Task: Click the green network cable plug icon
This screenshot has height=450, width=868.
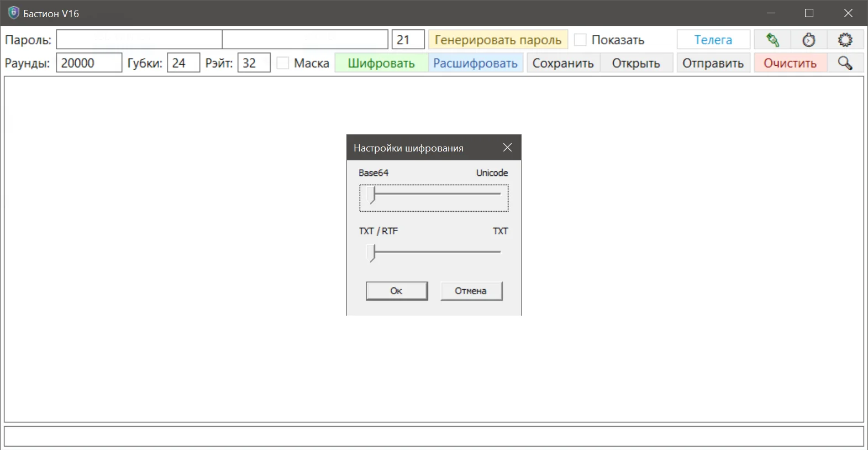Action: point(772,40)
